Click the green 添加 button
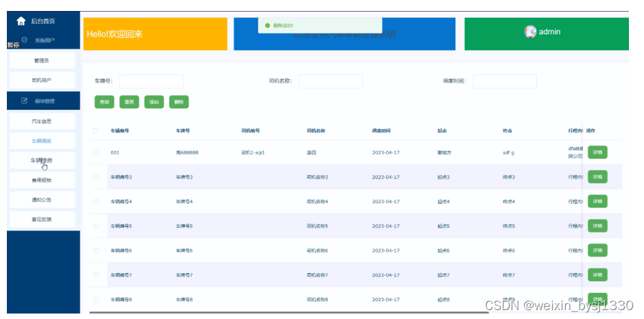Image resolution: width=644 pixels, height=319 pixels. tap(154, 102)
